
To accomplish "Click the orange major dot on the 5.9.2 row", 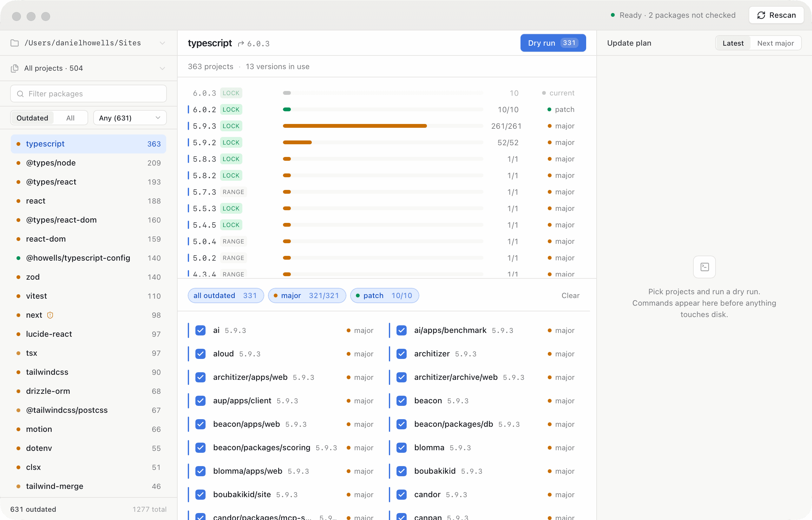I will (x=550, y=142).
